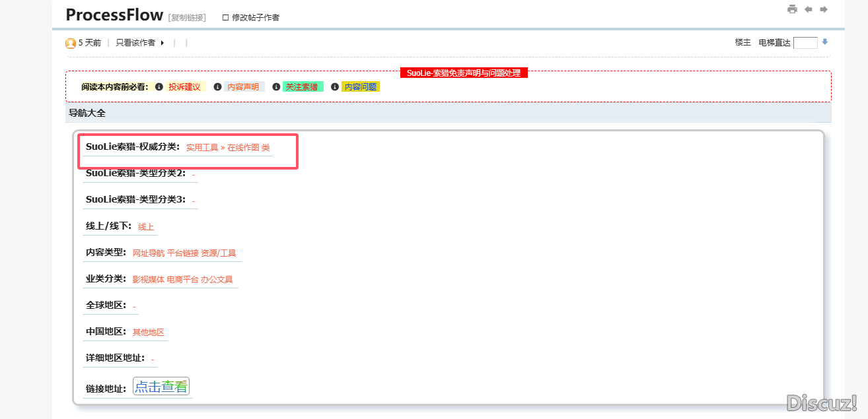Click the 其他地区 region link

148,333
